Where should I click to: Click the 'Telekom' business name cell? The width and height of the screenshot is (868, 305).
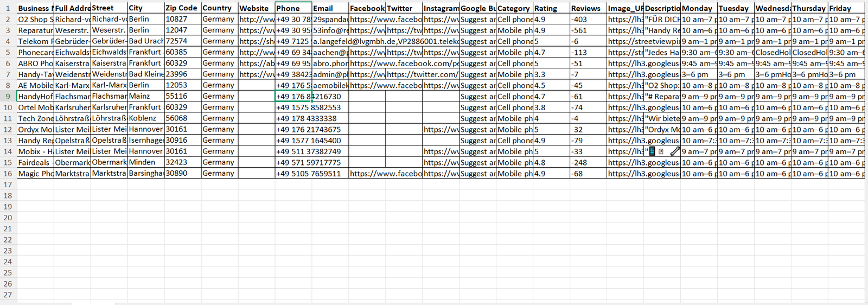point(35,41)
